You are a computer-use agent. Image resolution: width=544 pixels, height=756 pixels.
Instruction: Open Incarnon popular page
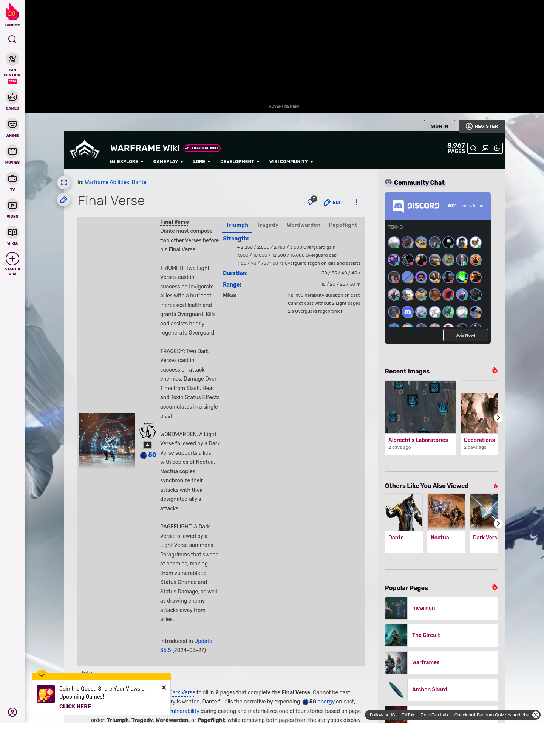(442, 608)
